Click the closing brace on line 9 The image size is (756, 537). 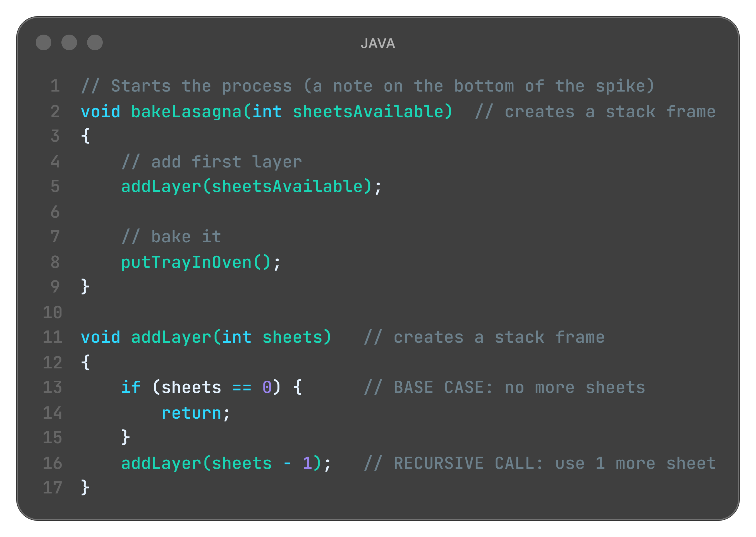coord(85,286)
